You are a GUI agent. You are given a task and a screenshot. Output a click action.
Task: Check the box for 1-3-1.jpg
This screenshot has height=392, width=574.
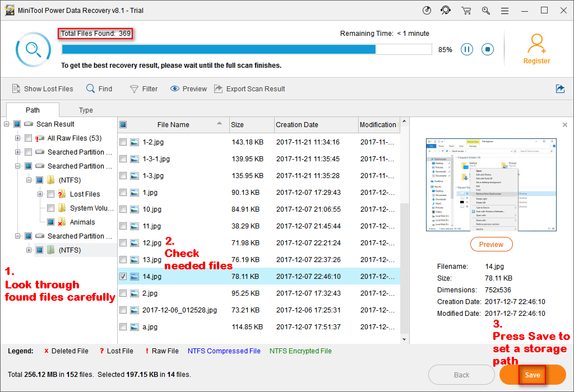[x=123, y=159]
